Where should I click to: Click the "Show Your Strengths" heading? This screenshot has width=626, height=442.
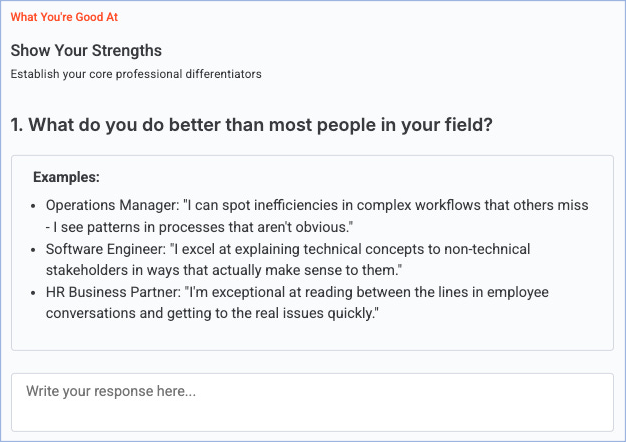pyautogui.click(x=86, y=51)
